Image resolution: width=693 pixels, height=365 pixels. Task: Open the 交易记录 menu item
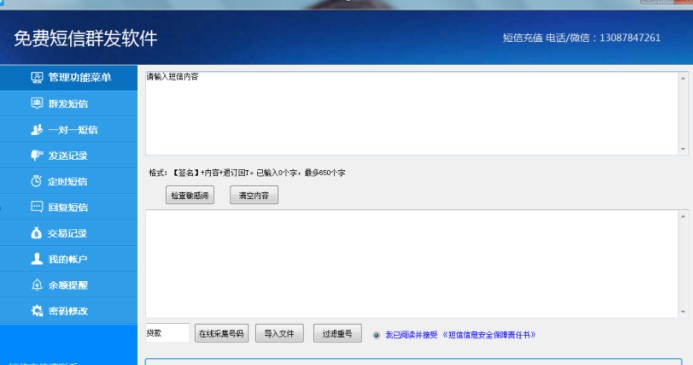69,233
